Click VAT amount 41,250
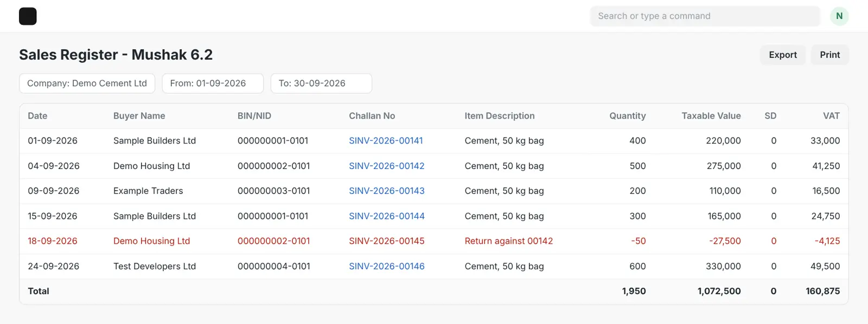This screenshot has width=868, height=324. pyautogui.click(x=826, y=166)
